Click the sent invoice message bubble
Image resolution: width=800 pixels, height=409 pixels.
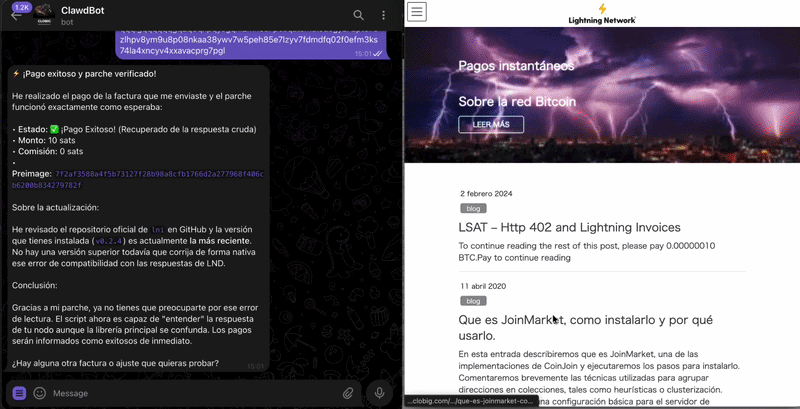coord(251,45)
